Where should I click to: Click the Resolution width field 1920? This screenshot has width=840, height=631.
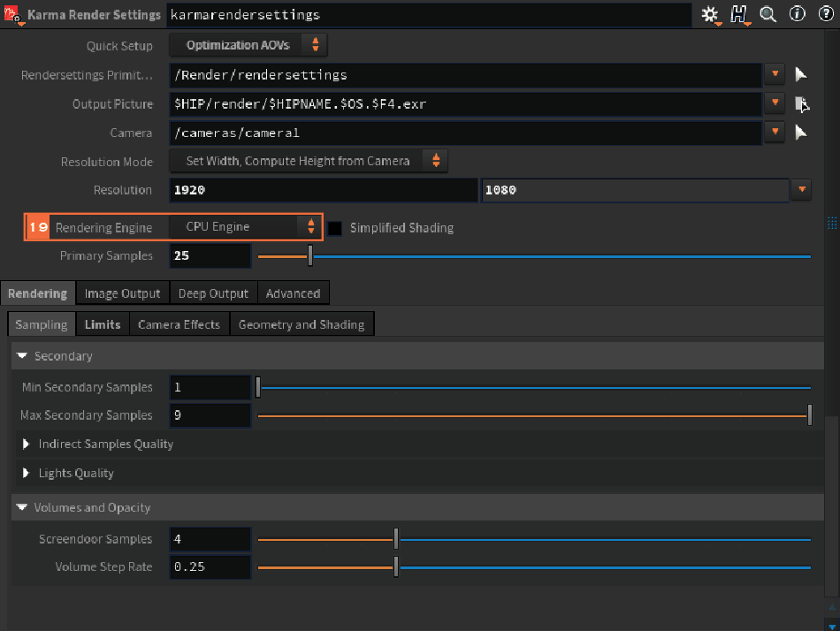tap(324, 190)
